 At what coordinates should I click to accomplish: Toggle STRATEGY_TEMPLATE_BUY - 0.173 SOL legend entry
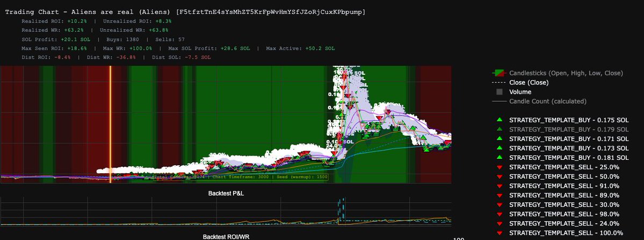(x=568, y=148)
